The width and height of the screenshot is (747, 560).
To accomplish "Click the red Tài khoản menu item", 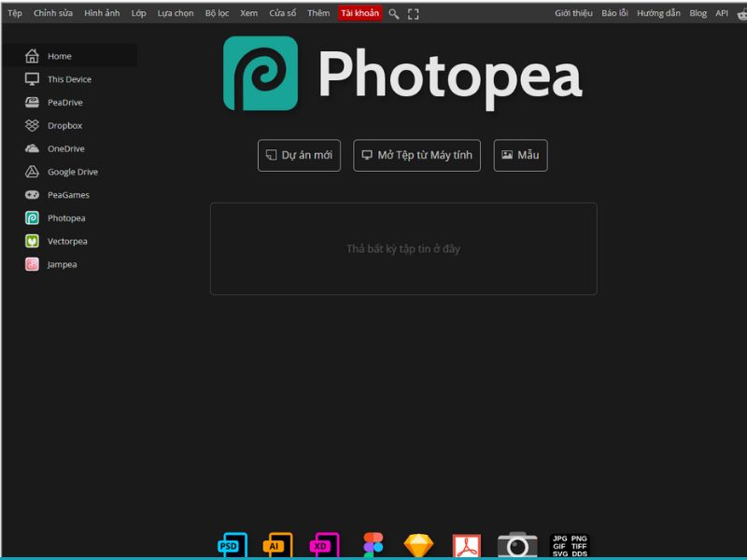I will tap(359, 13).
